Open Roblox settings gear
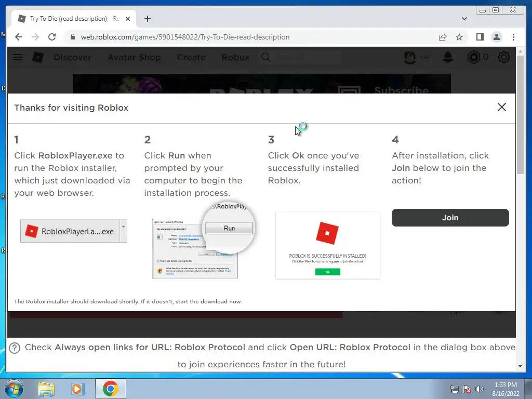The width and height of the screenshot is (532, 399). (x=503, y=57)
